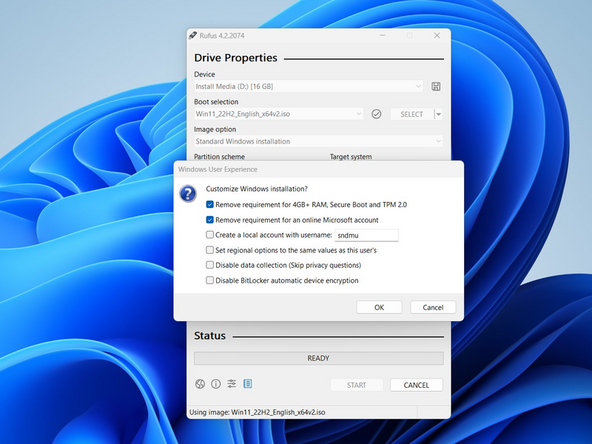Click the READY status progress bar
Viewport: 592px width, 444px height.
click(319, 358)
